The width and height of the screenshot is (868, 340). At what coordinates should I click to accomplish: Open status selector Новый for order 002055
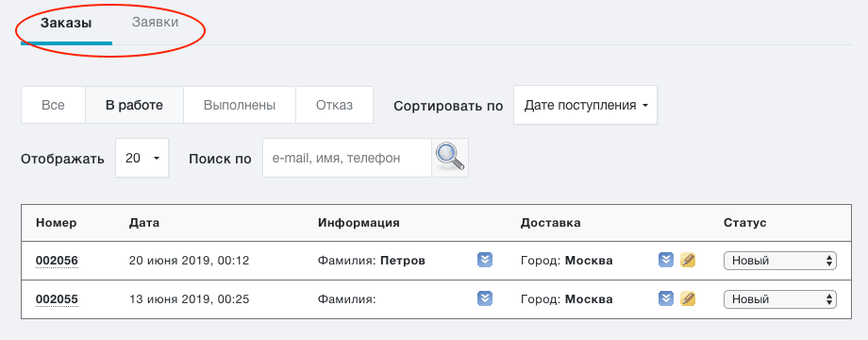(x=780, y=299)
